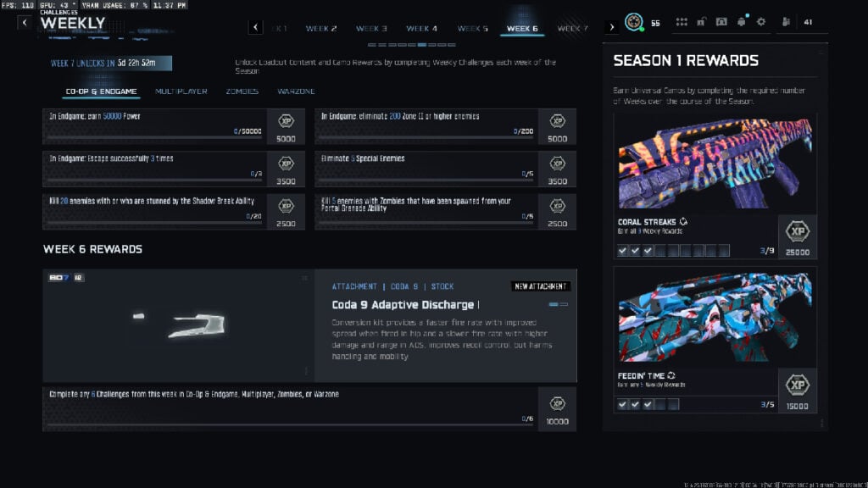The height and width of the screenshot is (488, 868).
Task: Click the third checkmark under Feedin' Time
Action: pos(647,404)
